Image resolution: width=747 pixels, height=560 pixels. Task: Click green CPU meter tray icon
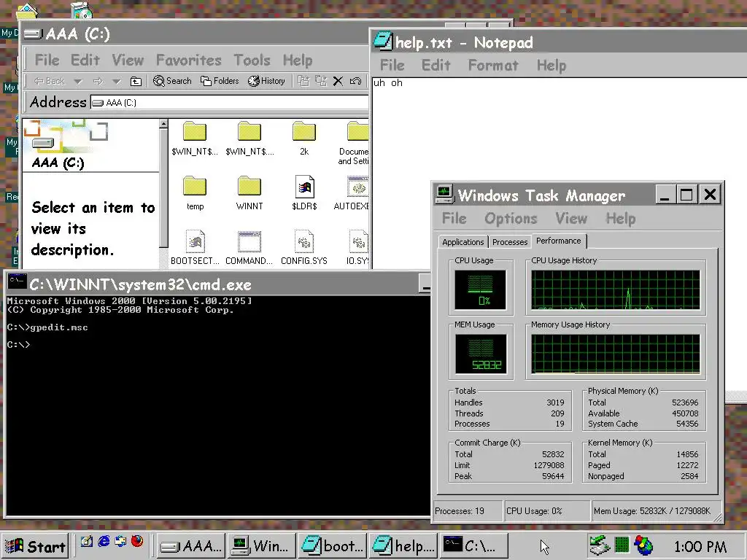point(622,545)
